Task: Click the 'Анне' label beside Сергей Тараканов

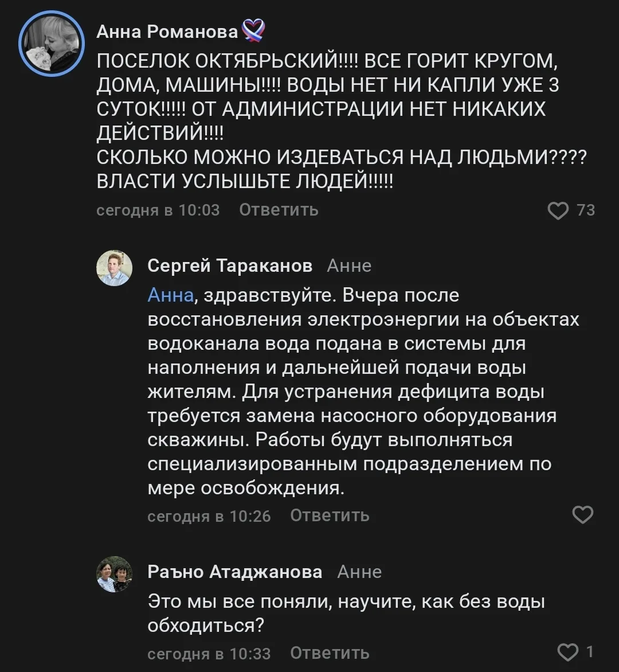Action: (x=349, y=266)
